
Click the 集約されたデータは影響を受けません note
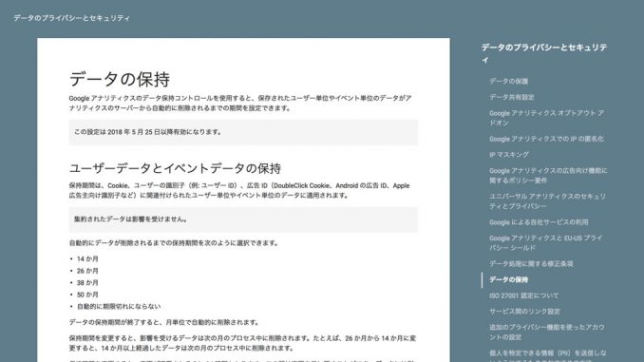(243, 219)
